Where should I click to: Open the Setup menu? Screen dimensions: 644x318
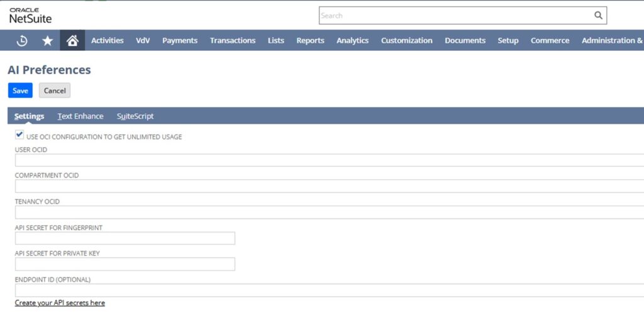[508, 40]
